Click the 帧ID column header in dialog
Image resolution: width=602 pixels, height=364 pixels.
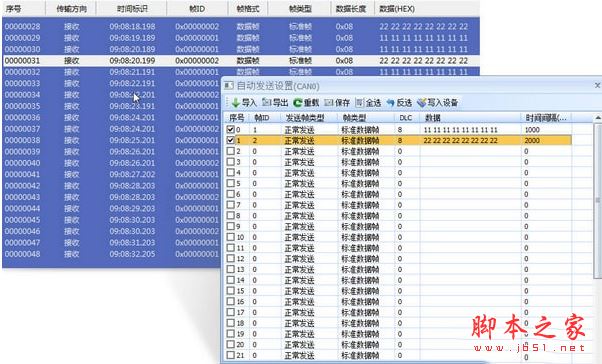coord(265,118)
